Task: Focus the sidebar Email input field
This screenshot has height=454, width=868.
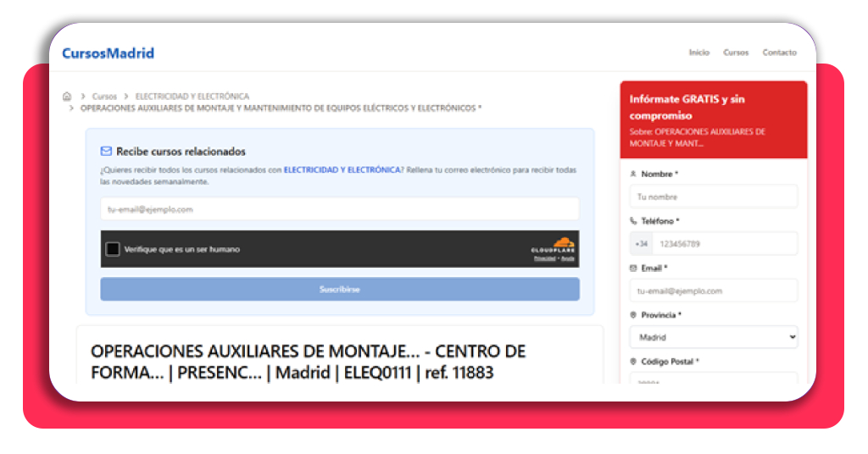Action: coord(714,291)
